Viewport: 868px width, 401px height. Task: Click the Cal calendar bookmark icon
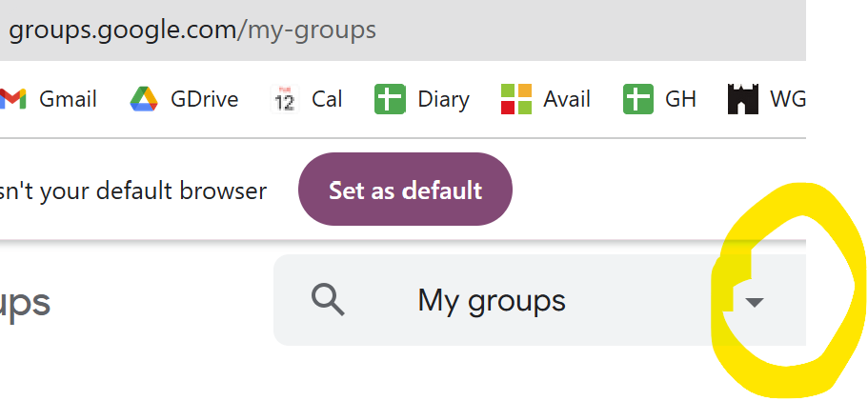(285, 99)
